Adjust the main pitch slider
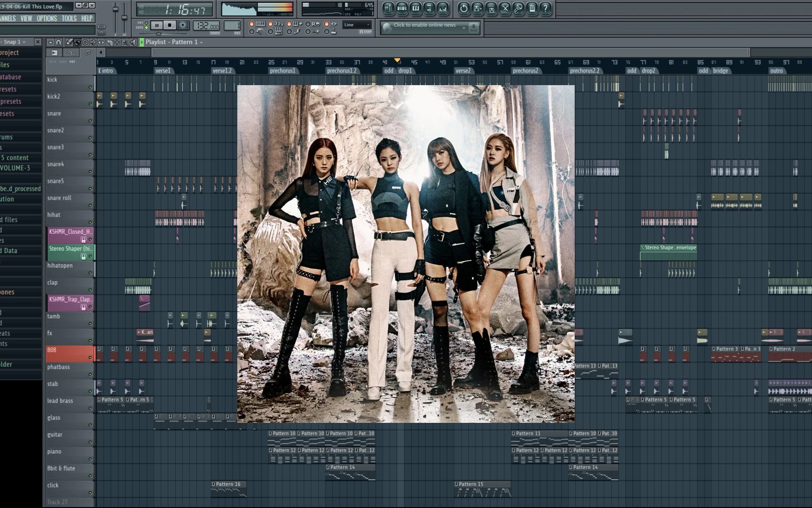812x508 pixels. (x=125, y=18)
